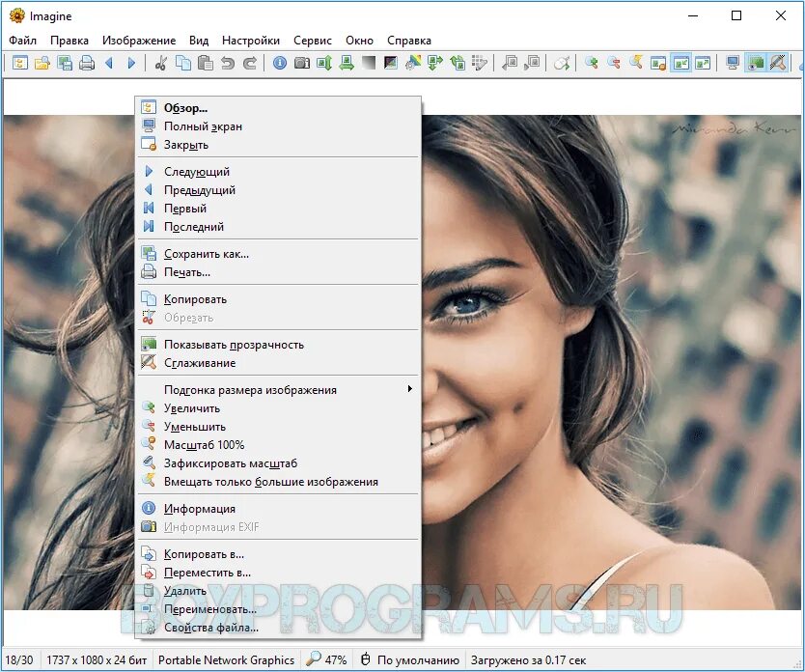Go to previous image with toolbar left arrow
The height and width of the screenshot is (672, 805).
pyautogui.click(x=109, y=63)
